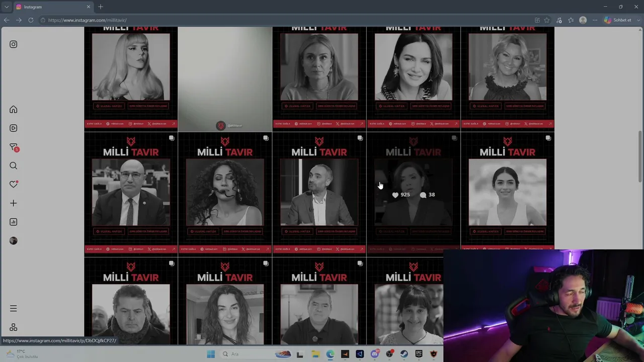644x362 pixels.
Task: Open the post of bald man with glasses
Action: pyautogui.click(x=131, y=194)
